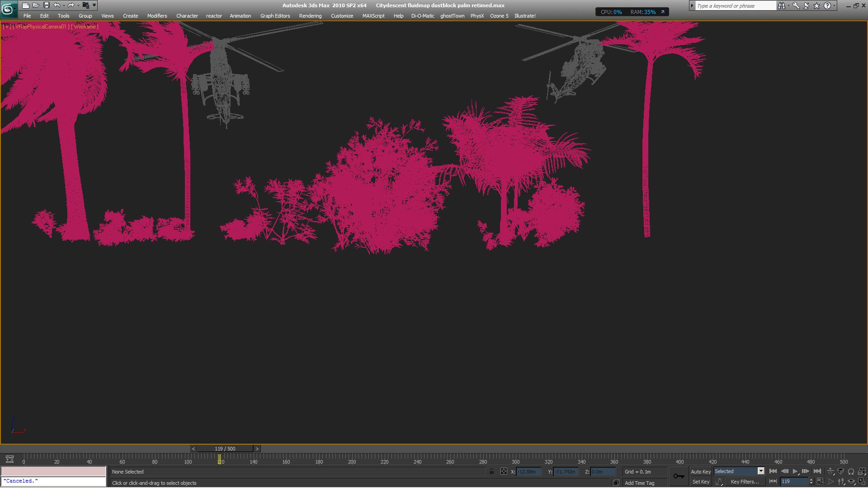868x488 pixels.
Task: Open the Wireframe viewport shading menu
Action: (x=85, y=27)
